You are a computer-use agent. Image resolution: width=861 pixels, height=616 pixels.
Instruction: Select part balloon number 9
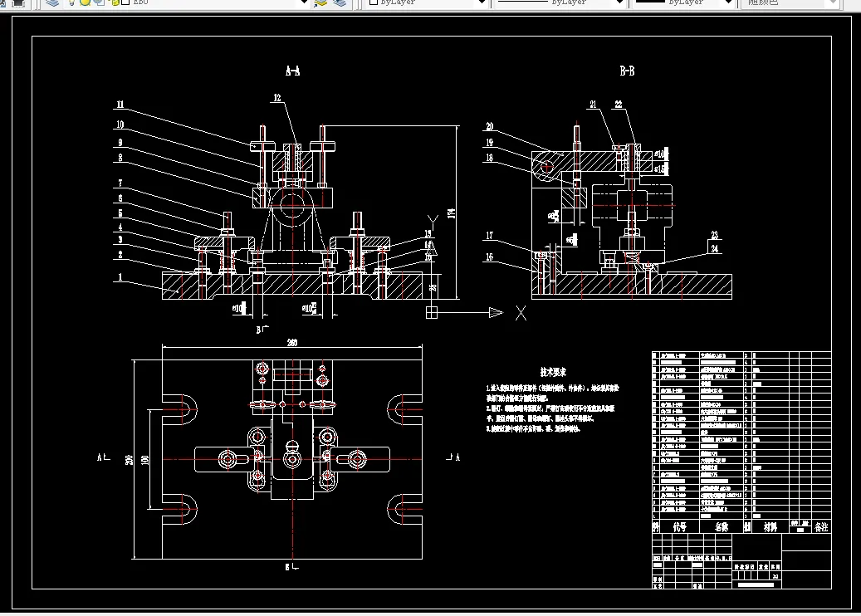120,143
